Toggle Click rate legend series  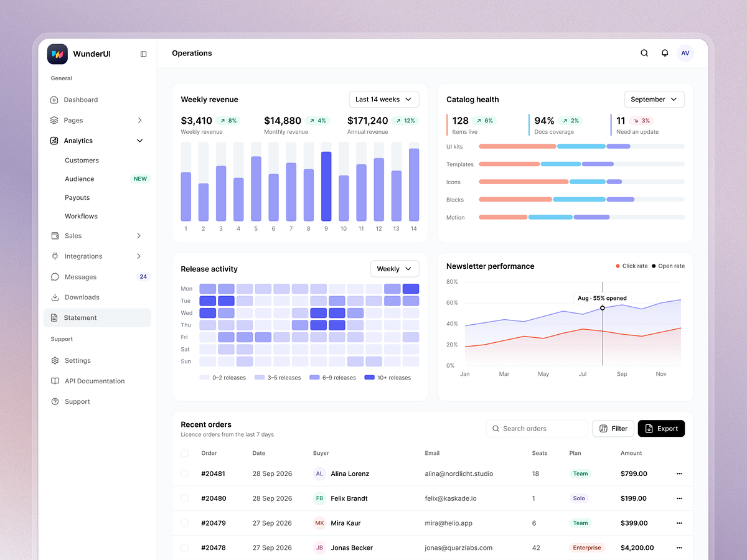coord(631,266)
